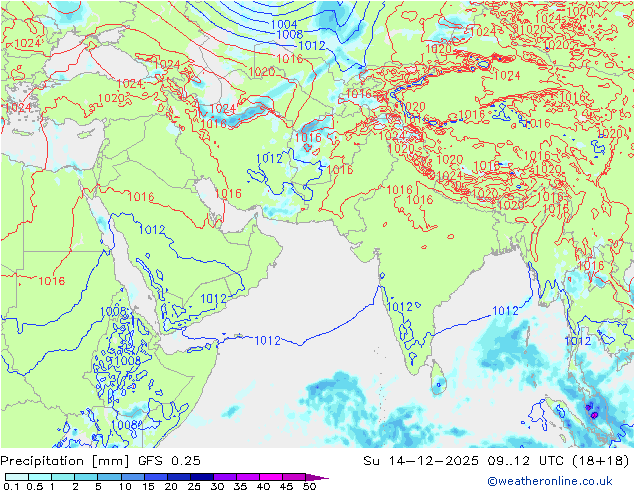Click the 'Precipitation [mm] GFS 0.25' title

[100, 461]
